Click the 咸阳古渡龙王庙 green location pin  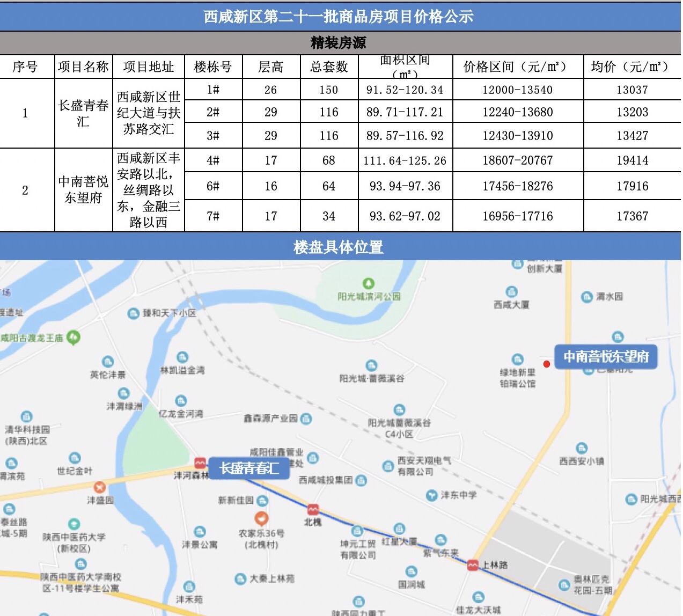tap(74, 338)
